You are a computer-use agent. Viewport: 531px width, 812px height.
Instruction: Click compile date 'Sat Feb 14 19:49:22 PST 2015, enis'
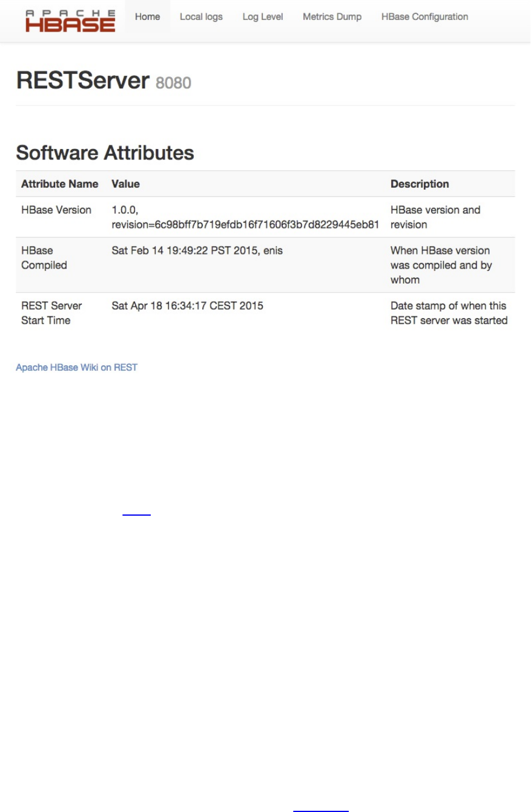pyautogui.click(x=197, y=250)
